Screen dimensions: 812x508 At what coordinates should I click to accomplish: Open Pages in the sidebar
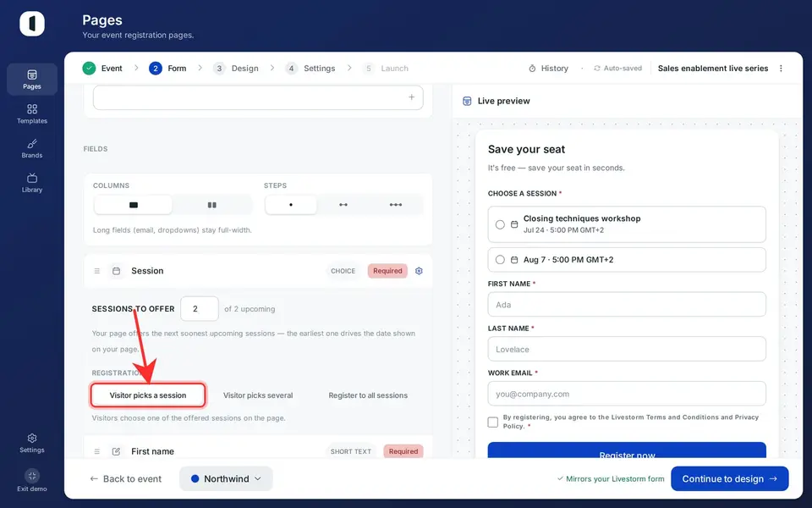(32, 80)
